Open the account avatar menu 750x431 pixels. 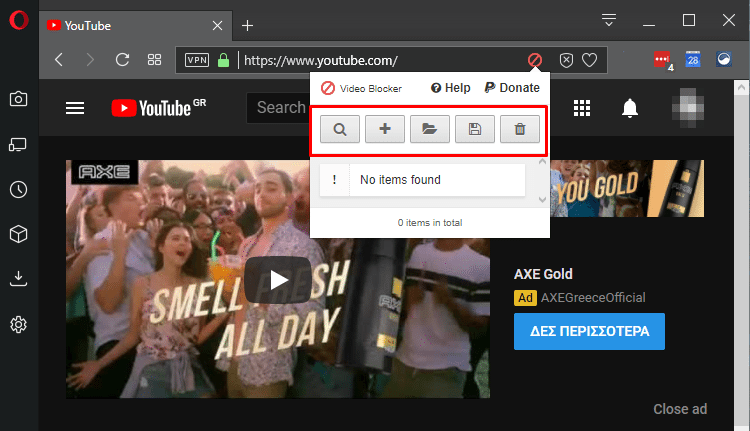point(688,108)
